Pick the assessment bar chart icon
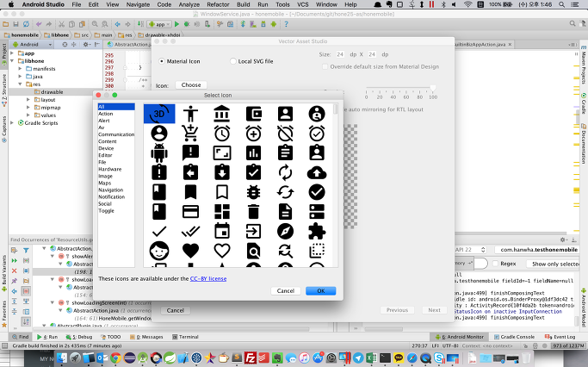Viewport: 588px width, 367px height. point(253,152)
